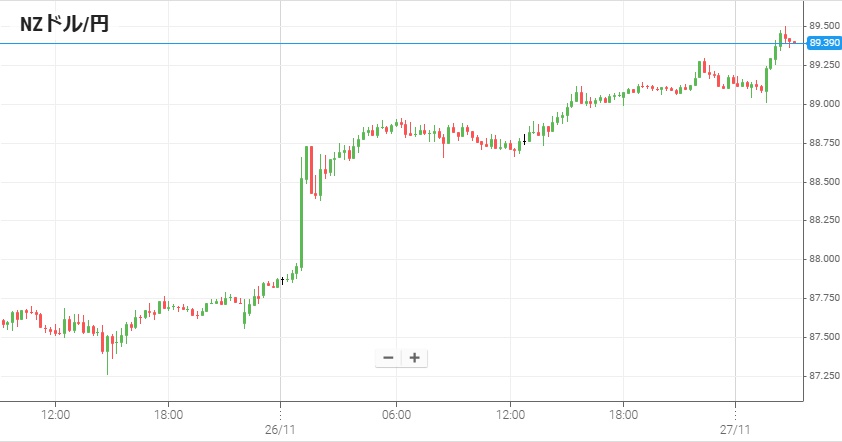Viewport: 842px width, 442px height.
Task: Click the zoom out minus button
Action: [x=389, y=358]
